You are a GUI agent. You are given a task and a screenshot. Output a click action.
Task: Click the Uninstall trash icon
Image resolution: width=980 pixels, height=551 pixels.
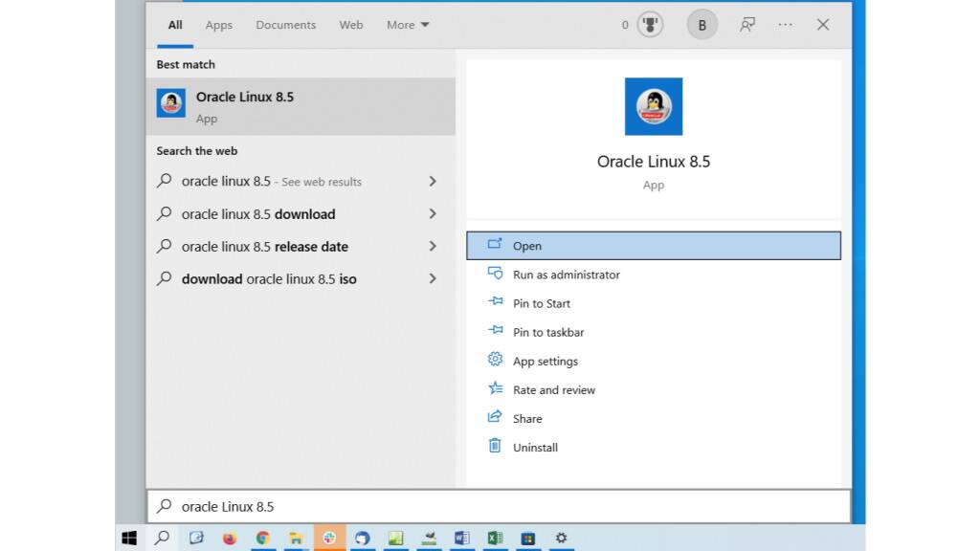(495, 447)
